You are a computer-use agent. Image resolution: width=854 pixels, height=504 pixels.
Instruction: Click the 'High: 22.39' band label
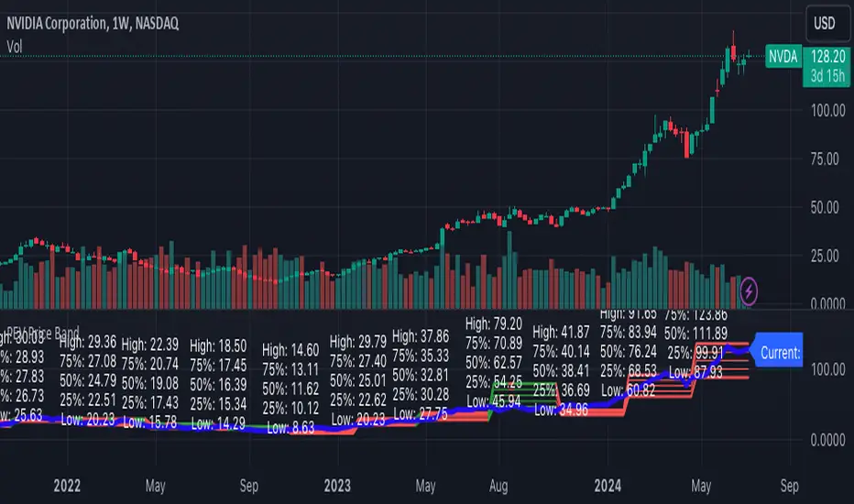[150, 345]
